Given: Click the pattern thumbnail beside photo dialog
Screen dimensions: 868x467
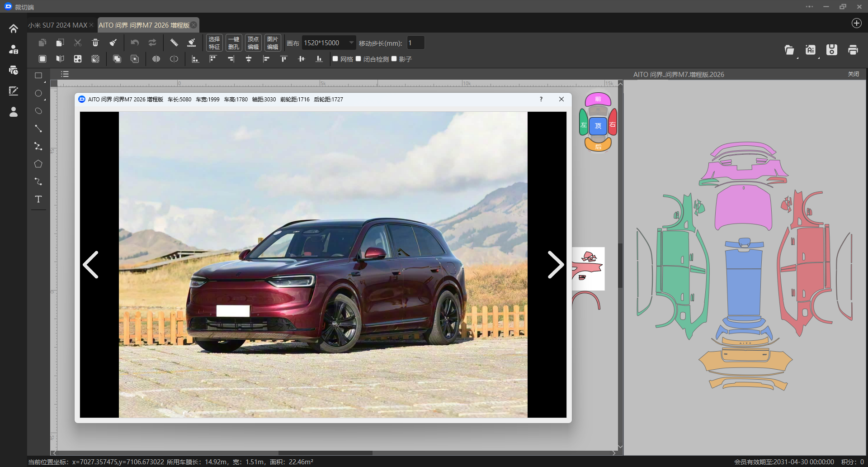Looking at the screenshot, I should point(588,269).
